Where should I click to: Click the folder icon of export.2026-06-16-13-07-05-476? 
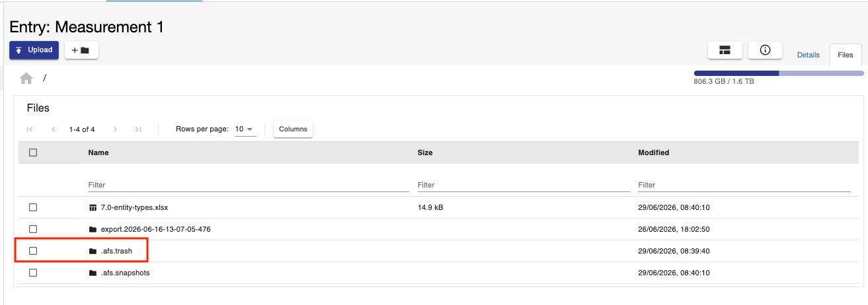(93, 229)
